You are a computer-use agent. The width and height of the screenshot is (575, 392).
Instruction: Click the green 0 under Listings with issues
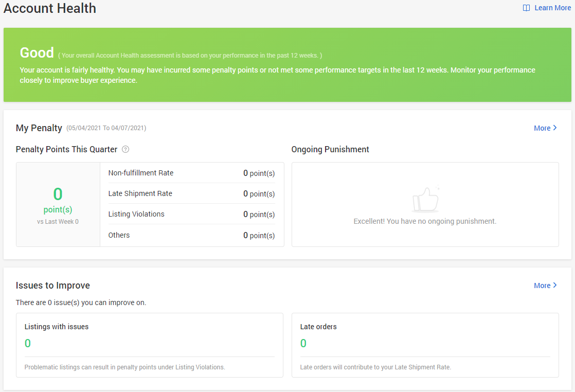click(27, 343)
